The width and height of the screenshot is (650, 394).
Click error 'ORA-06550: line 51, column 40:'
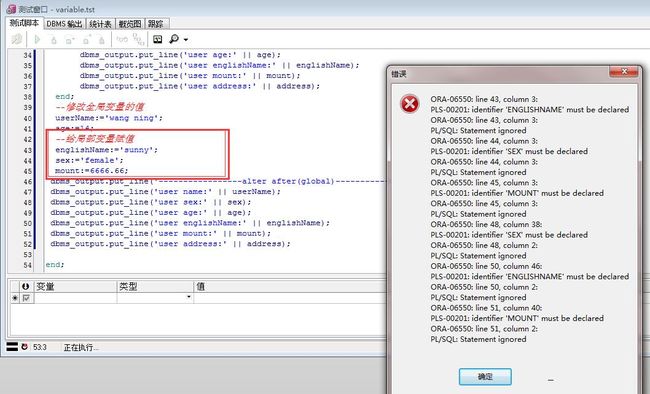coord(486,308)
